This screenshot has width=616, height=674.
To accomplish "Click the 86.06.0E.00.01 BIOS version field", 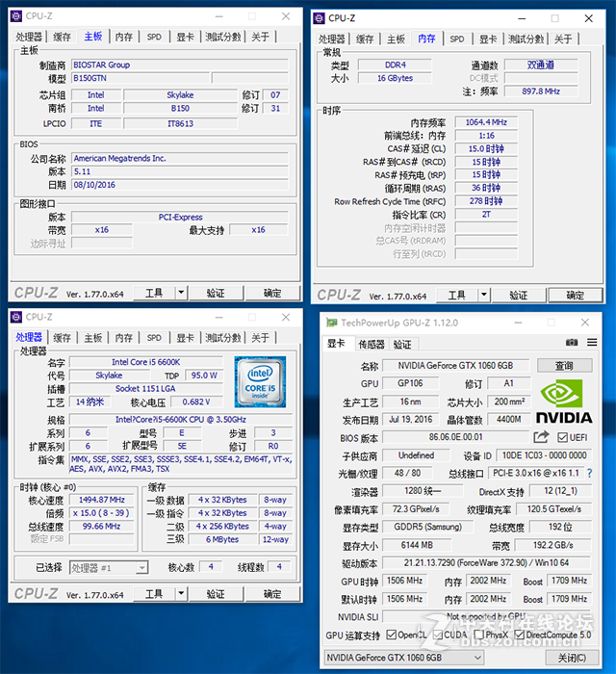I will point(456,437).
